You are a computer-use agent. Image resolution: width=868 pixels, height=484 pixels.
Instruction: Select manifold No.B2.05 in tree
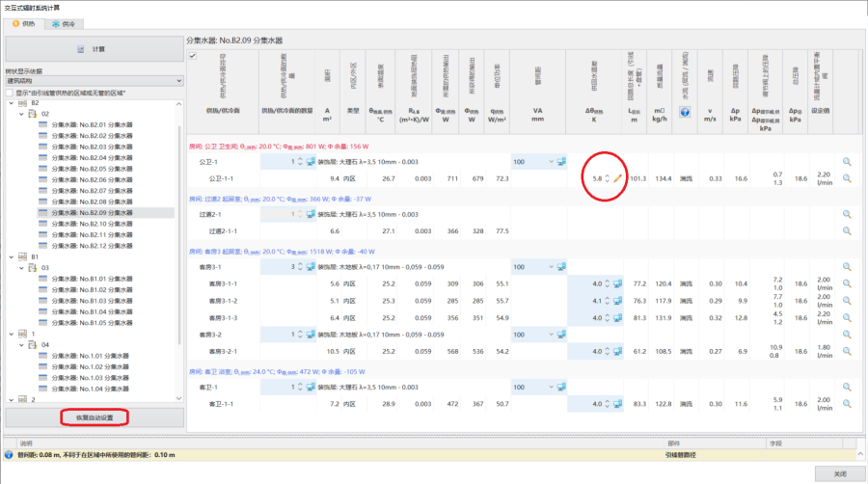[92, 169]
